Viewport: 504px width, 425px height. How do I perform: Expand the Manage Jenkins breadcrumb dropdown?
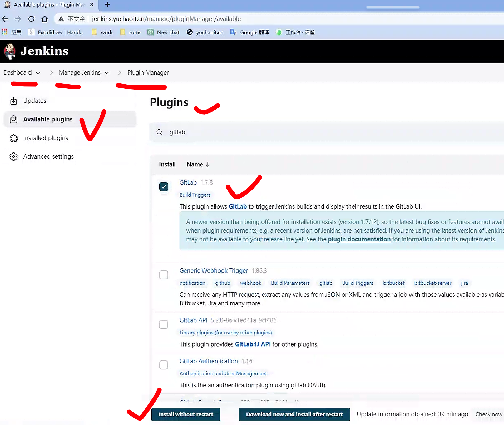[107, 73]
